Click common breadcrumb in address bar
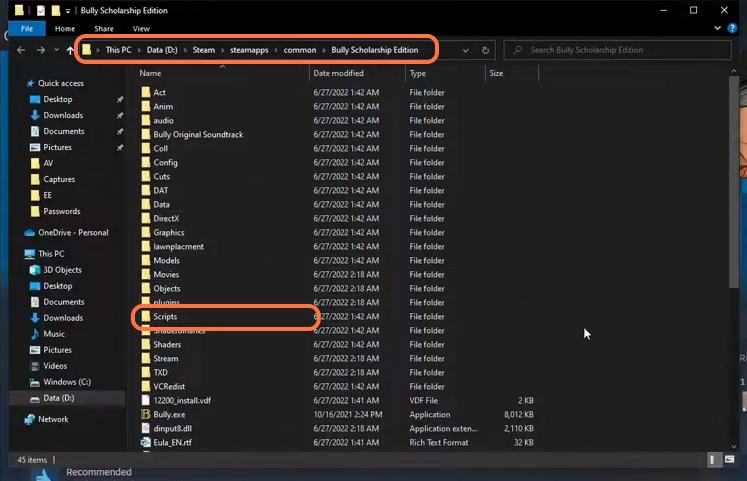This screenshot has height=481, width=747. pos(300,50)
